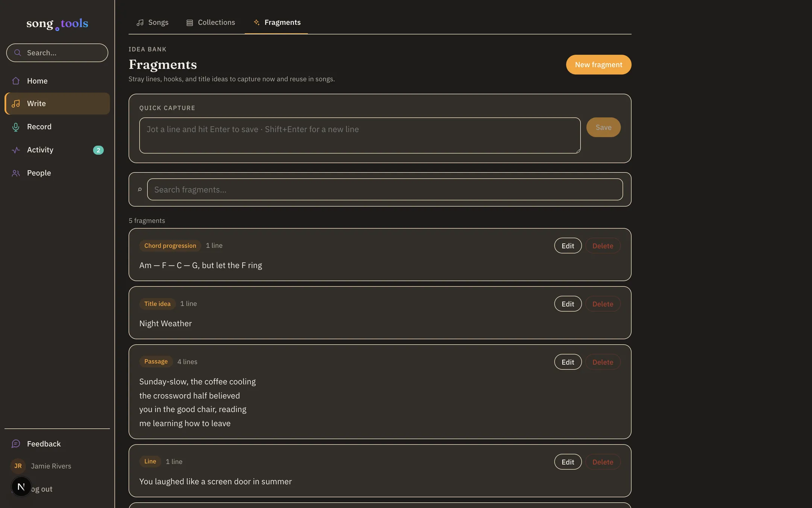Click the People icon in sidebar
The width and height of the screenshot is (812, 508).
coord(16,173)
